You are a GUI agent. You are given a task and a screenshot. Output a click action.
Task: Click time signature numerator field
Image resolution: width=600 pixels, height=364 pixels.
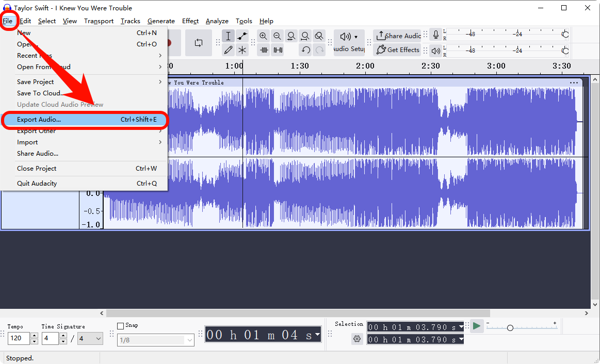coord(50,338)
